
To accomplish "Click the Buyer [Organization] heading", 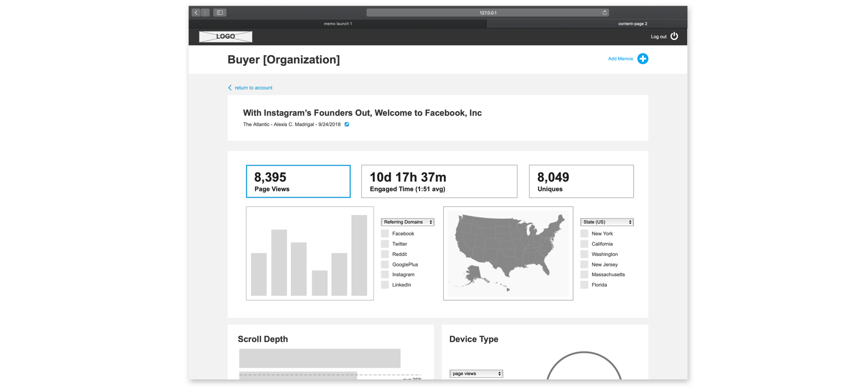I will tap(284, 60).
